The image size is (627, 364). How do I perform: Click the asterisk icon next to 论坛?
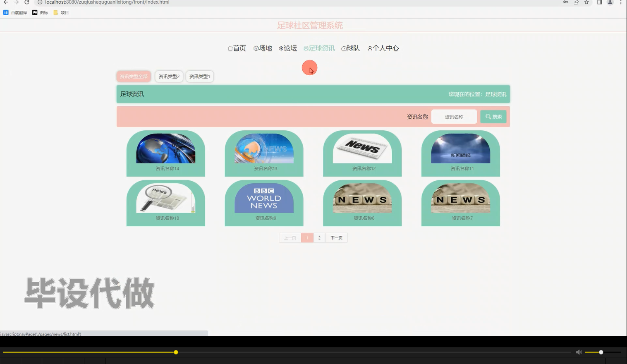(281, 48)
